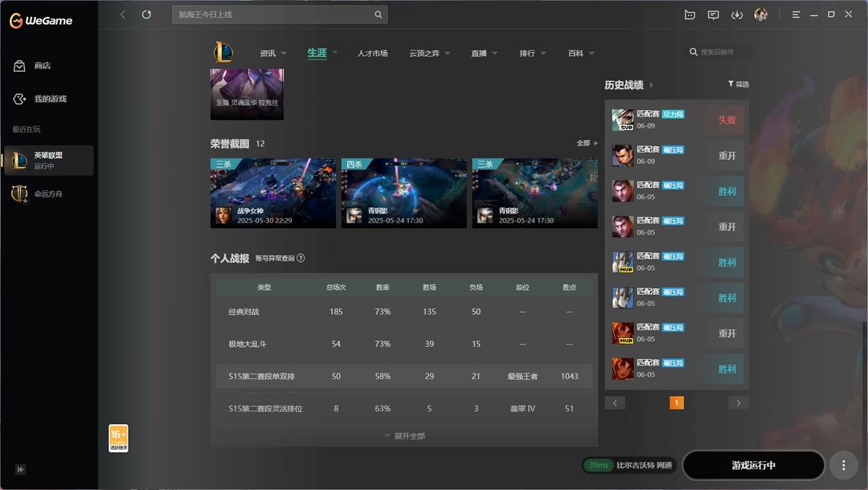
Task: Open the 四杀 青钢影 screenshot thumbnail
Action: tap(404, 193)
